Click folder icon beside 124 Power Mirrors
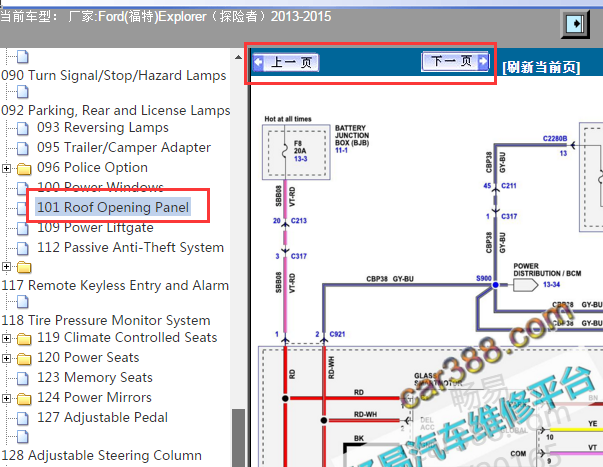Image resolution: width=603 pixels, height=467 pixels. pos(24,399)
